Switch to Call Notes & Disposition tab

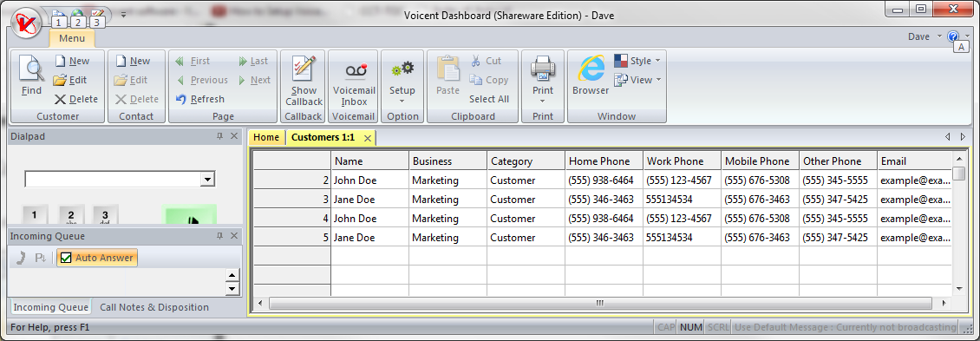[x=154, y=307]
